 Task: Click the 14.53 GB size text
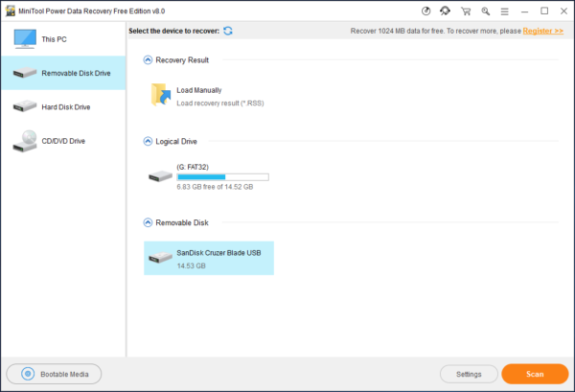click(191, 265)
